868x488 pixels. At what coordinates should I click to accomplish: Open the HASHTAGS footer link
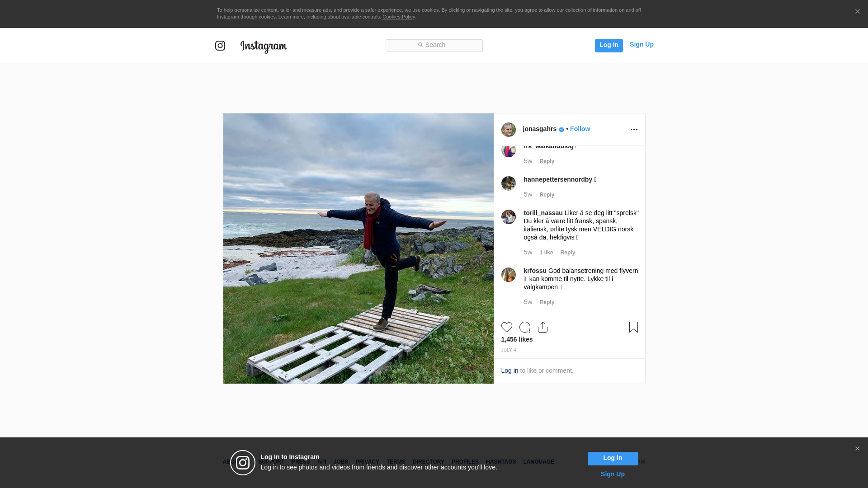tap(500, 462)
